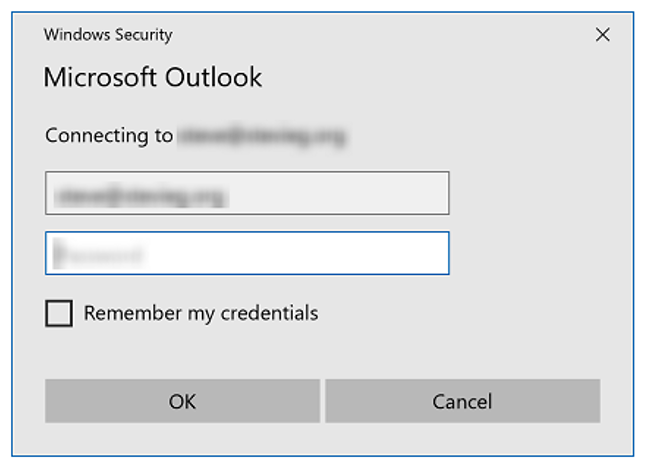Click the word credentials in checkbox label
The height and width of the screenshot is (467, 646).
coord(269,313)
